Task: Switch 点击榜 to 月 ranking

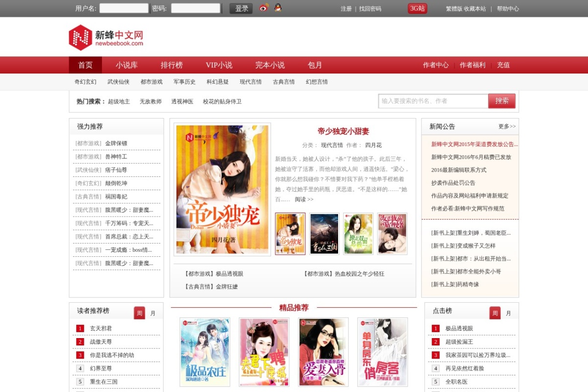Action: click(x=508, y=313)
